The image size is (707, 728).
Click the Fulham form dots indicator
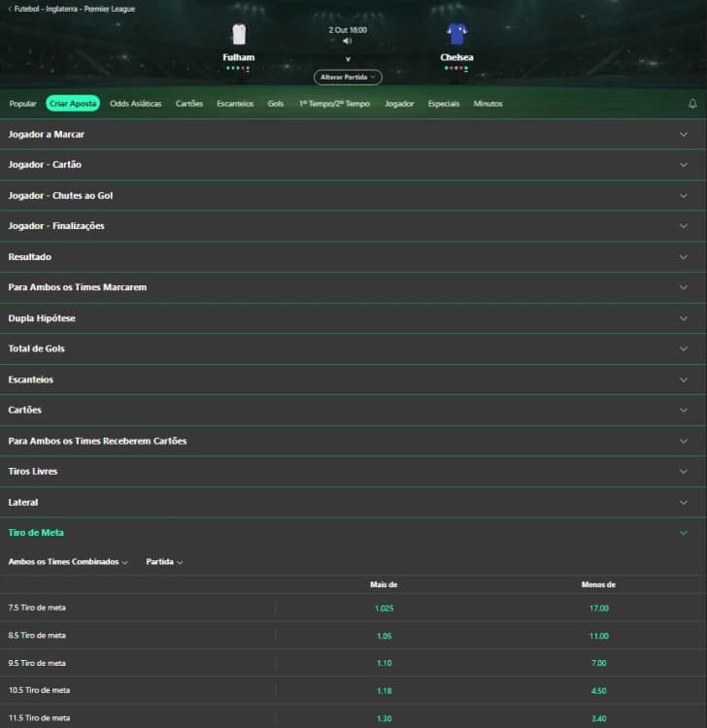[x=238, y=68]
